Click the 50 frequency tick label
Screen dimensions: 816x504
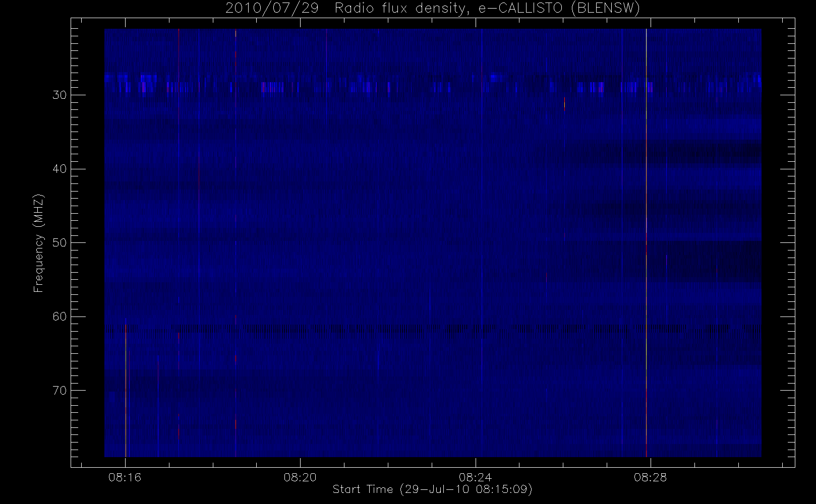pyautogui.click(x=60, y=243)
